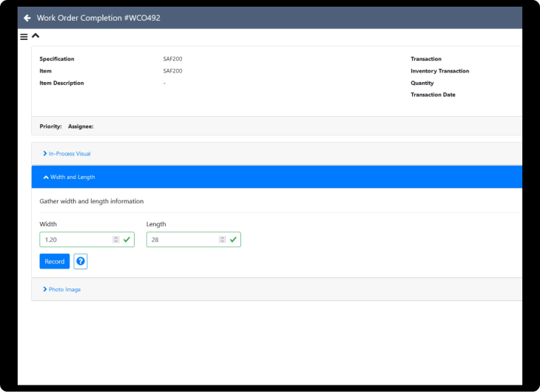Click the Assignee label

tap(81, 126)
